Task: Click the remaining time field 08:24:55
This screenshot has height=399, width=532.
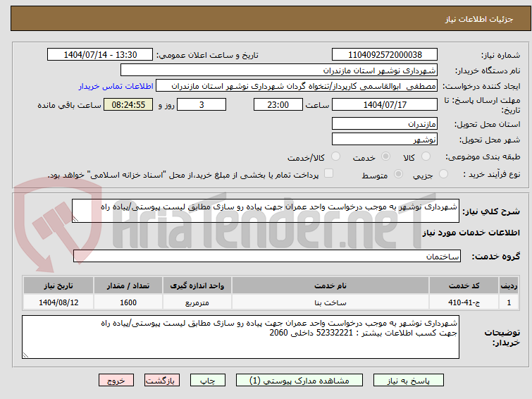Action: pyautogui.click(x=128, y=104)
